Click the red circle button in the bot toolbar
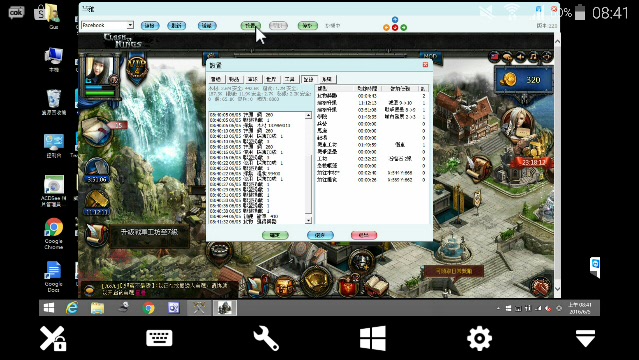 (x=395, y=28)
